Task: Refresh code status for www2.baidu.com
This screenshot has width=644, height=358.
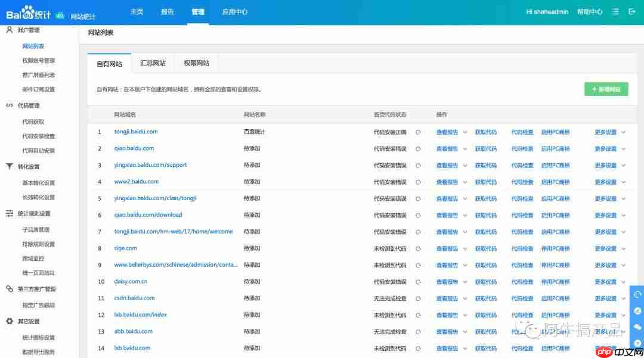Action: click(x=418, y=182)
